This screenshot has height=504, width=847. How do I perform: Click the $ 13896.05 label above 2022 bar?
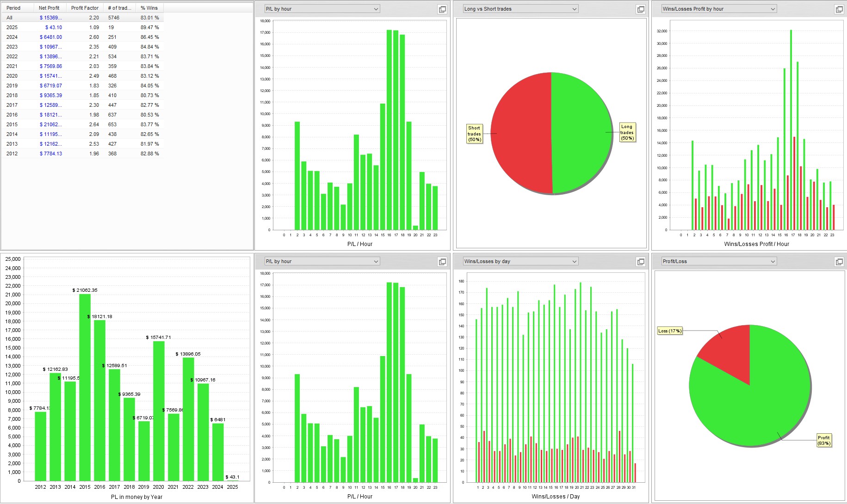(x=188, y=354)
